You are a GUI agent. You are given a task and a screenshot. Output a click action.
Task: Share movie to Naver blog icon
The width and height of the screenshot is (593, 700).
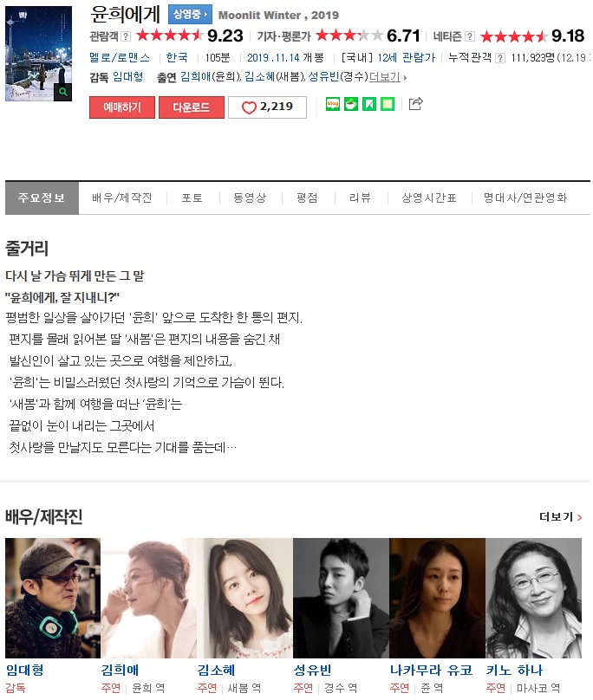click(x=332, y=104)
